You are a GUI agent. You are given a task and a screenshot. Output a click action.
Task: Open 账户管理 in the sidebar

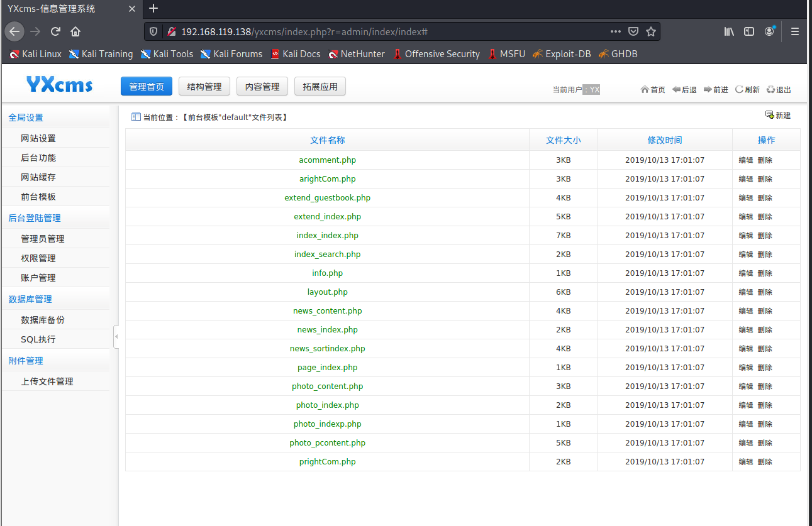coord(38,278)
